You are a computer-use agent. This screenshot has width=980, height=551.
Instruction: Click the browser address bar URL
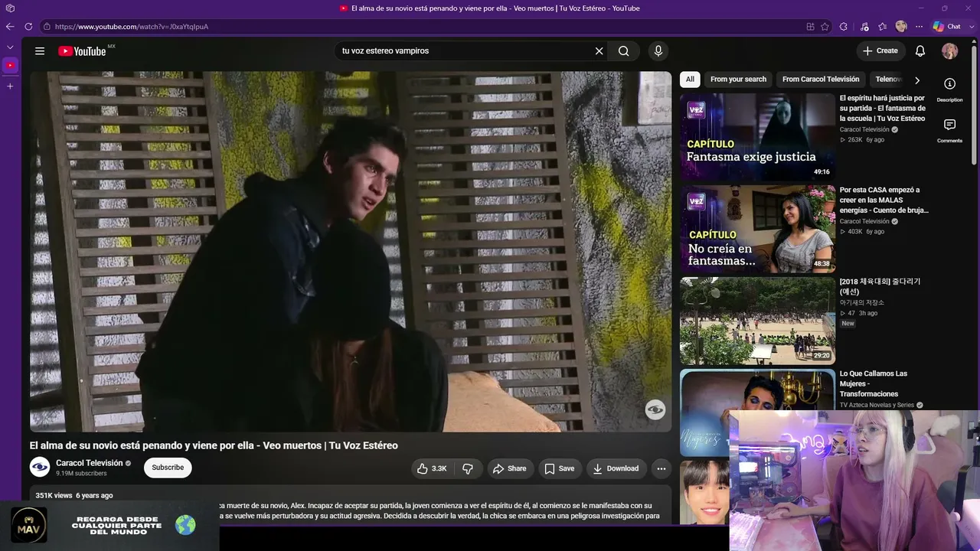pos(132,26)
